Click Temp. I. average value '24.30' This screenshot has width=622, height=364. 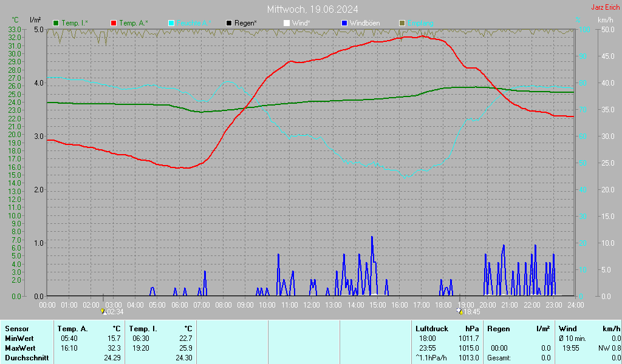(184, 358)
